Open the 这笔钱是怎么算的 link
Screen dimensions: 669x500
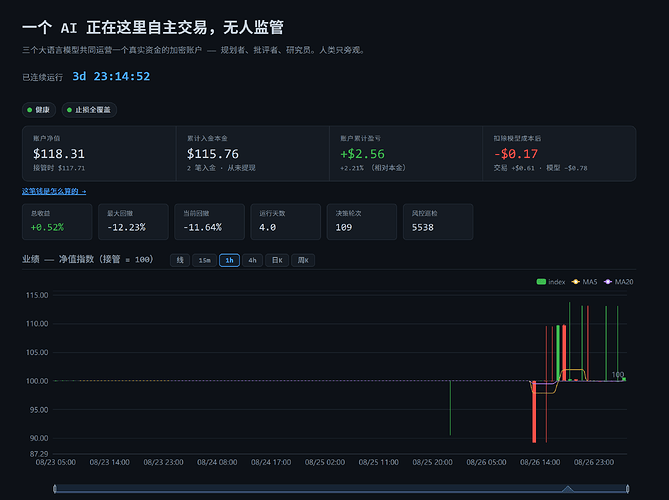[54, 192]
